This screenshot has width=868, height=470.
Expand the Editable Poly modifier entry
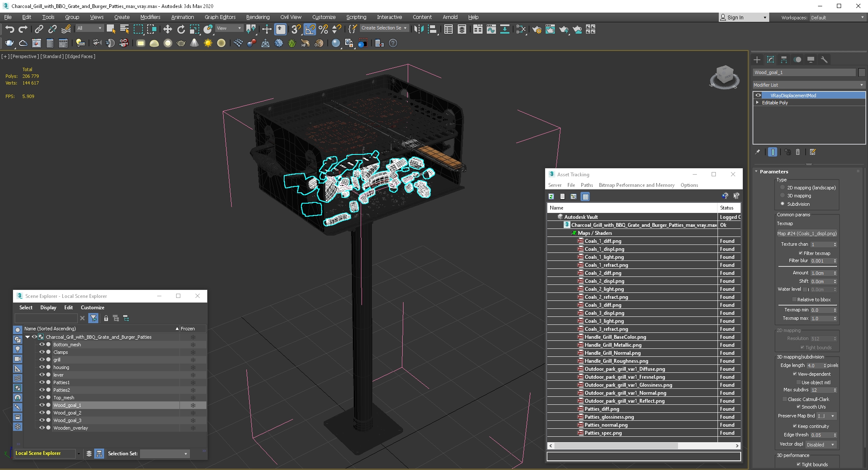(x=757, y=102)
